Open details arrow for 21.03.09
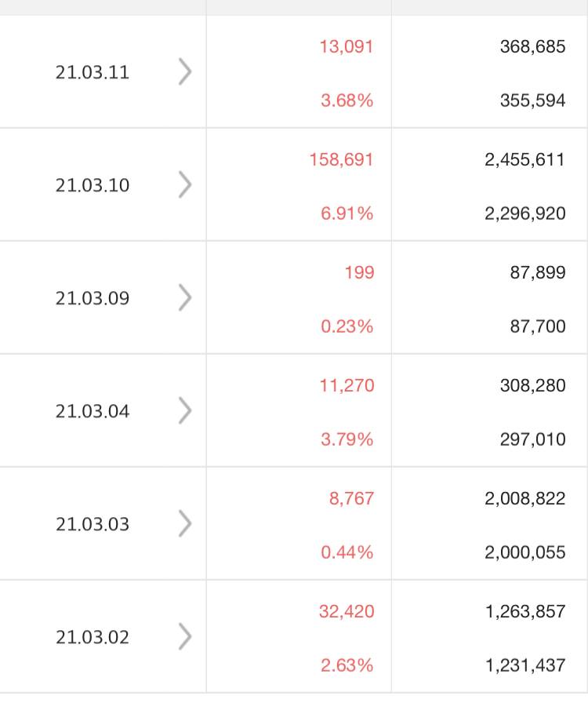The width and height of the screenshot is (588, 703). [185, 297]
